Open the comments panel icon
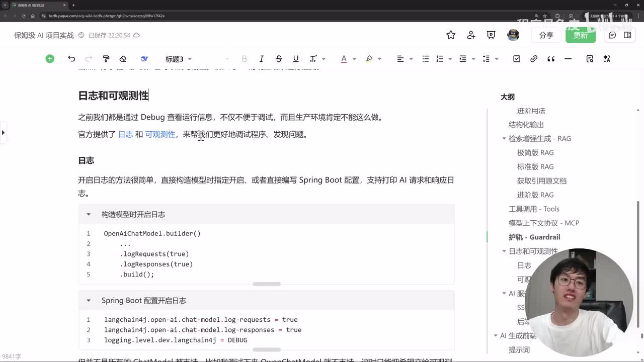The height and width of the screenshot is (362, 644). [x=612, y=35]
